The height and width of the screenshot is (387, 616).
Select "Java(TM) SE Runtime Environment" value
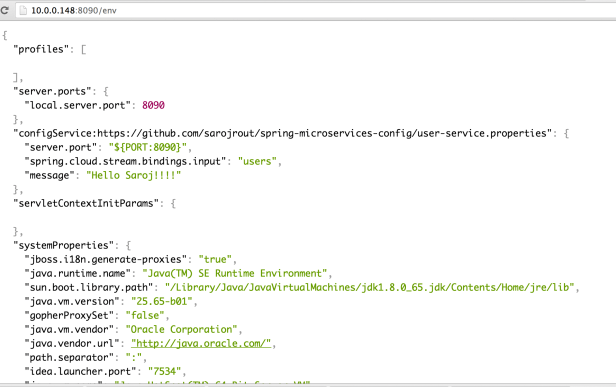pos(235,273)
